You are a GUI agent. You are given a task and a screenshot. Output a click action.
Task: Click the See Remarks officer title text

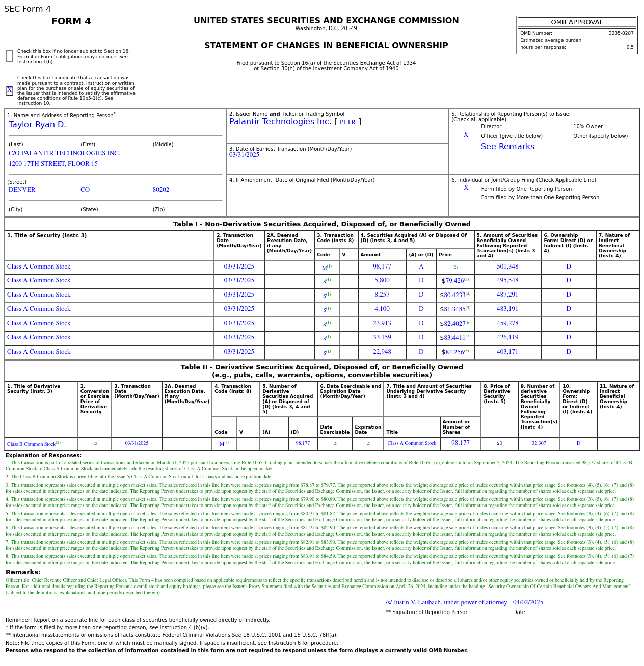click(x=507, y=147)
